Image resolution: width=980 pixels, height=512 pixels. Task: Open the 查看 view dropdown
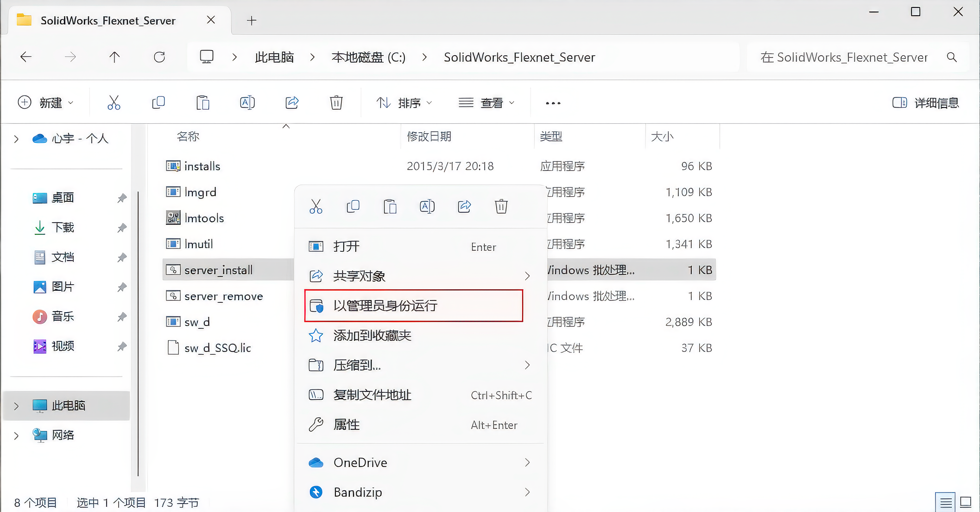click(x=487, y=102)
